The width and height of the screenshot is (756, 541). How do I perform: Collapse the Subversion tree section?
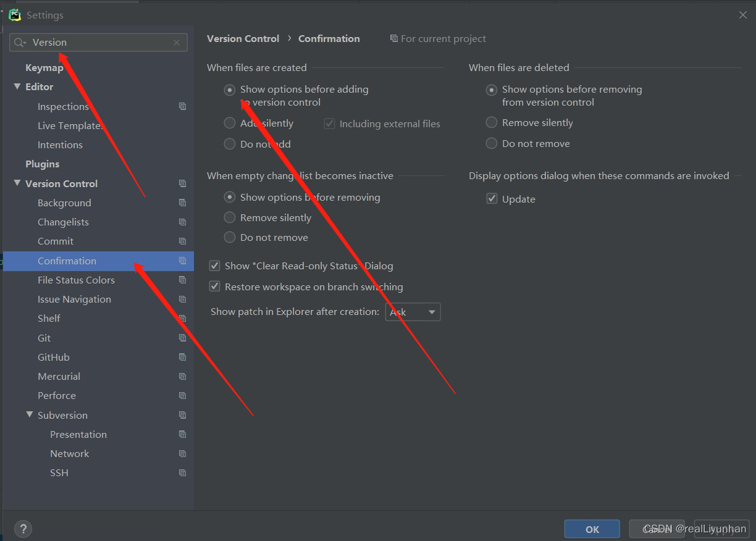tap(29, 415)
